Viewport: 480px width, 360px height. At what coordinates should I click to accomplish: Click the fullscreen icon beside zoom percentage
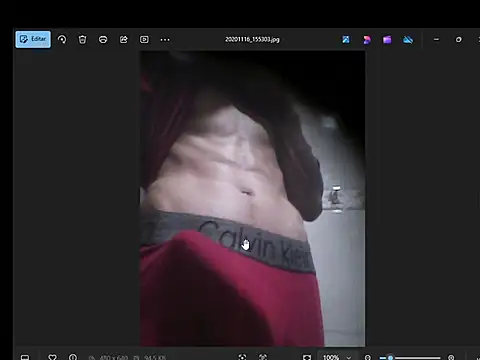pyautogui.click(x=307, y=357)
